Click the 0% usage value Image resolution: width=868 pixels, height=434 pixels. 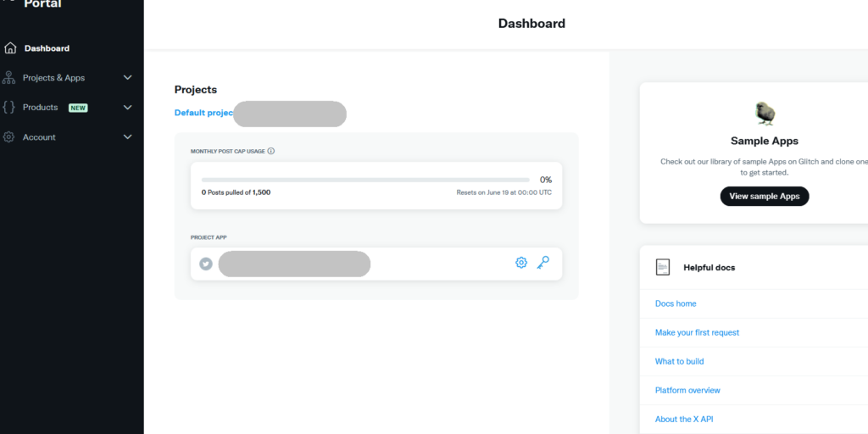[546, 180]
